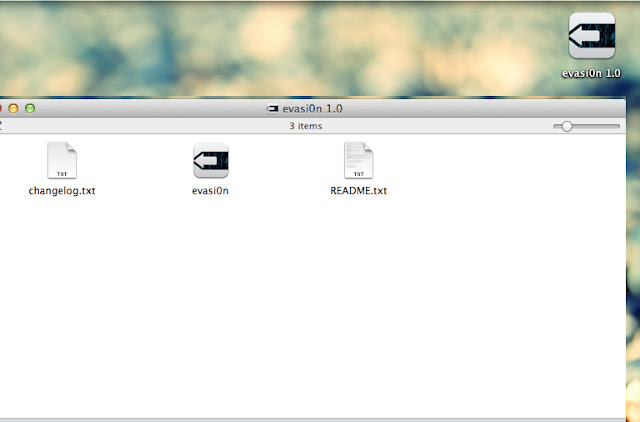Click the evasi0n 1.0 desktop icon label

(591, 73)
